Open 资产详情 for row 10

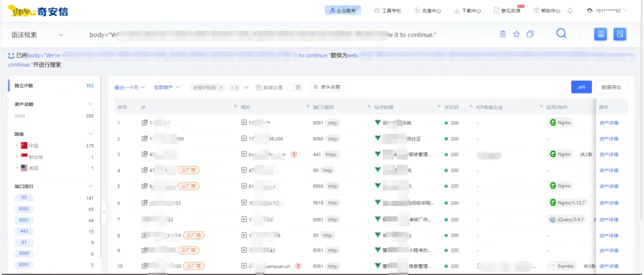[x=609, y=266]
